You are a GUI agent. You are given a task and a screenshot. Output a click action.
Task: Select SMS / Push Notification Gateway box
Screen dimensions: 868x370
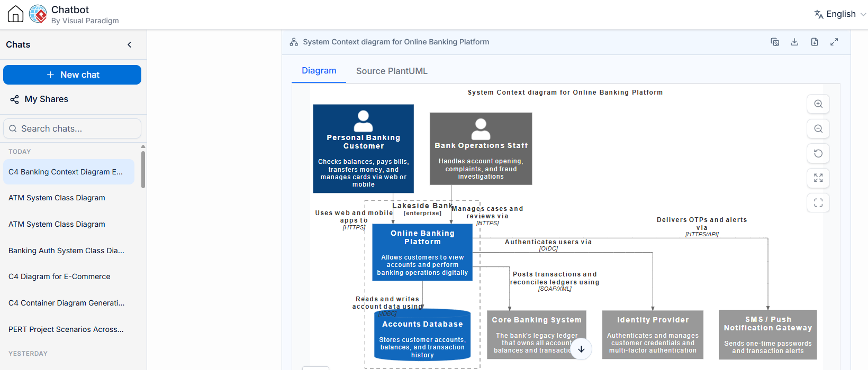tap(768, 335)
